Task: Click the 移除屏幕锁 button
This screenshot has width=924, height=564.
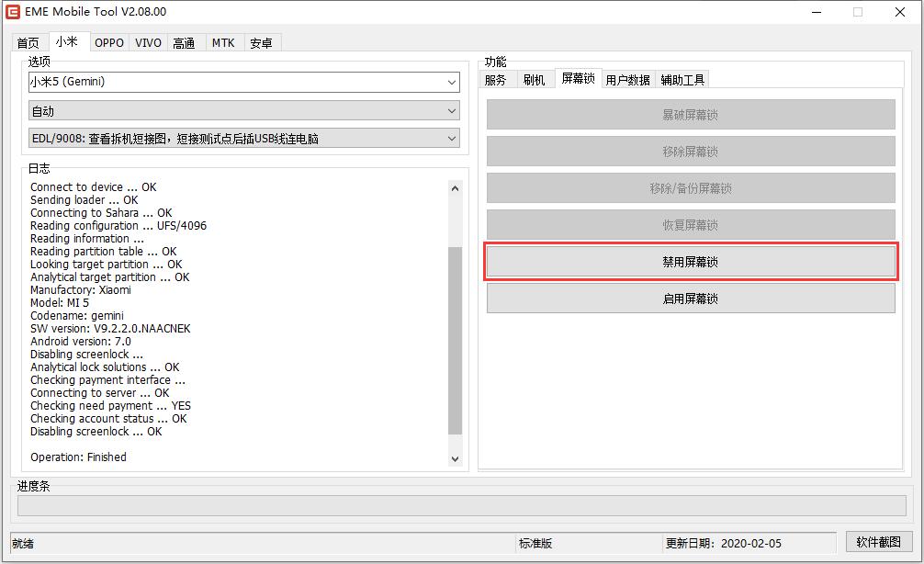Action: point(691,152)
